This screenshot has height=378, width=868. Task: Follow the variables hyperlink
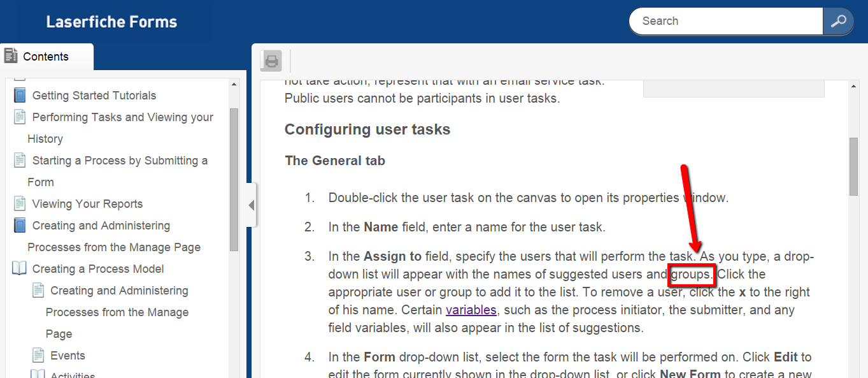471,310
